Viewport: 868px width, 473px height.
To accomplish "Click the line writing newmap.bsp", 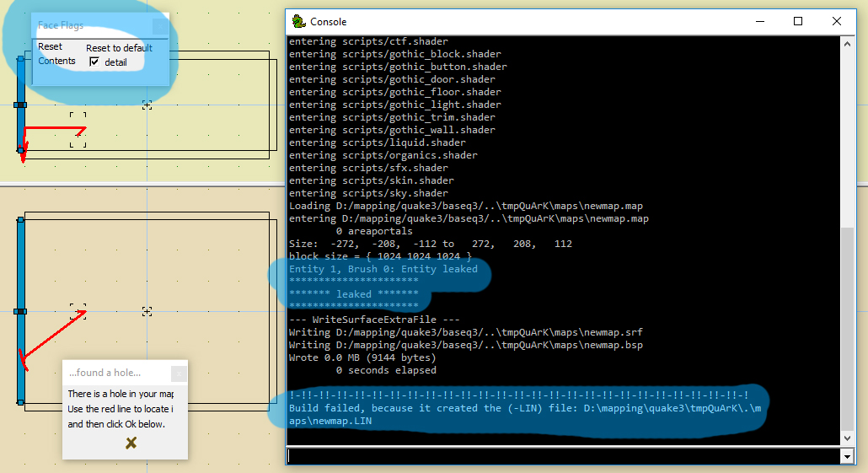I will pyautogui.click(x=465, y=345).
